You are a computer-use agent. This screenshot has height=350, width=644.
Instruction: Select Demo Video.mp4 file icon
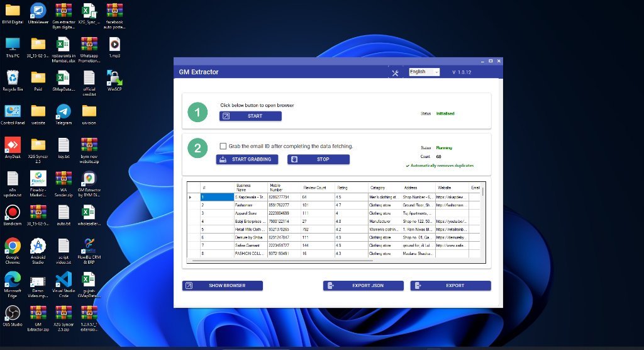[38, 285]
